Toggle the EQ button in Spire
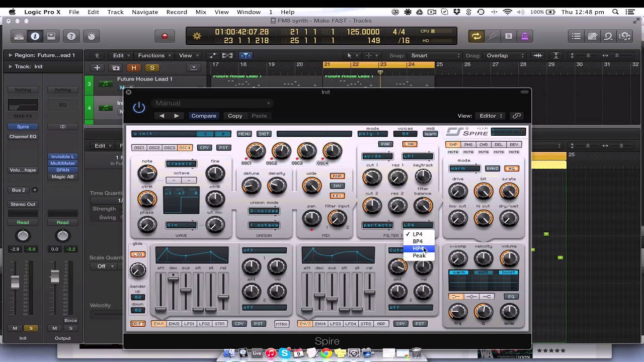The height and width of the screenshot is (362, 644). pyautogui.click(x=511, y=297)
